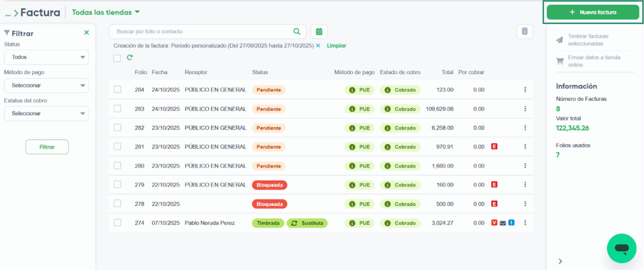Screen dimensions: 644x270
Task: Open the calendar date picker icon
Action: 319,31
